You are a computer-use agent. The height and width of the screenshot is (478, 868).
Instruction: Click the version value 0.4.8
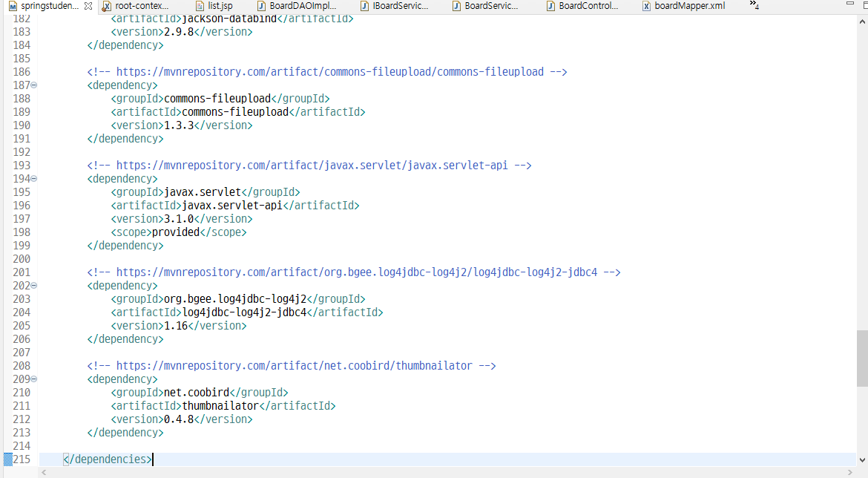(x=179, y=419)
